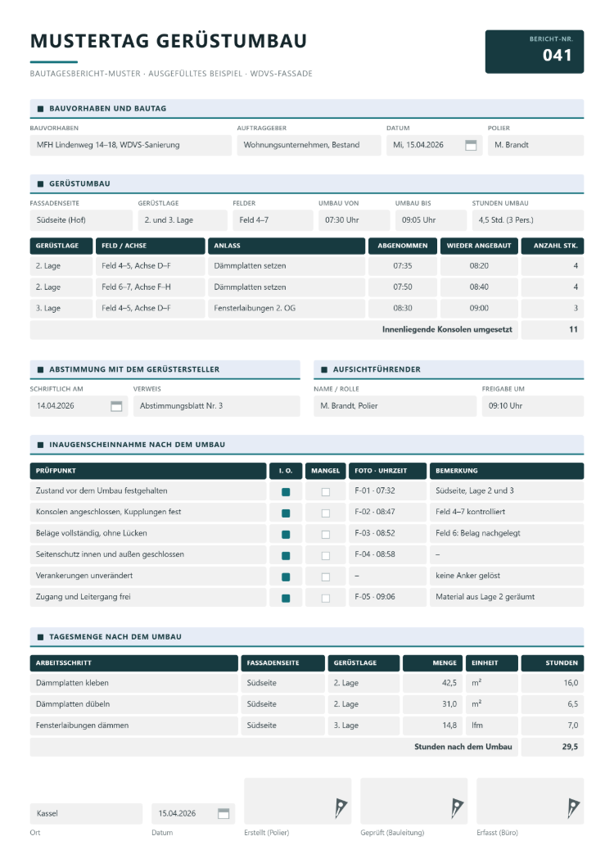Click the Prüfpunkt column header
The width and height of the screenshot is (614, 868).
(x=148, y=471)
